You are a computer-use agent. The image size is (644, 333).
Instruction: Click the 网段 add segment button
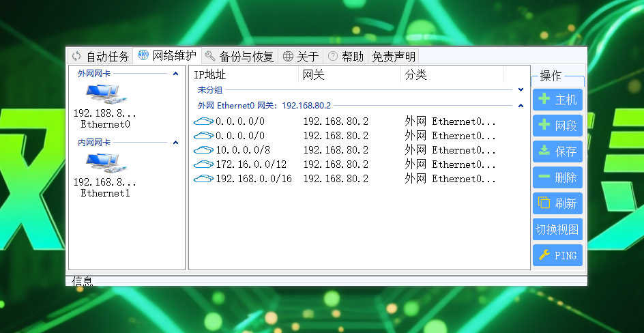click(557, 126)
